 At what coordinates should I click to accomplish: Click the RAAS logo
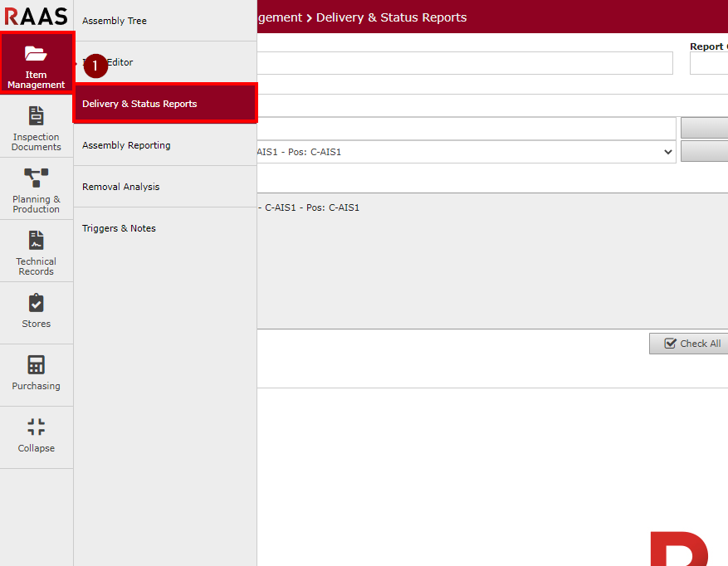36,16
